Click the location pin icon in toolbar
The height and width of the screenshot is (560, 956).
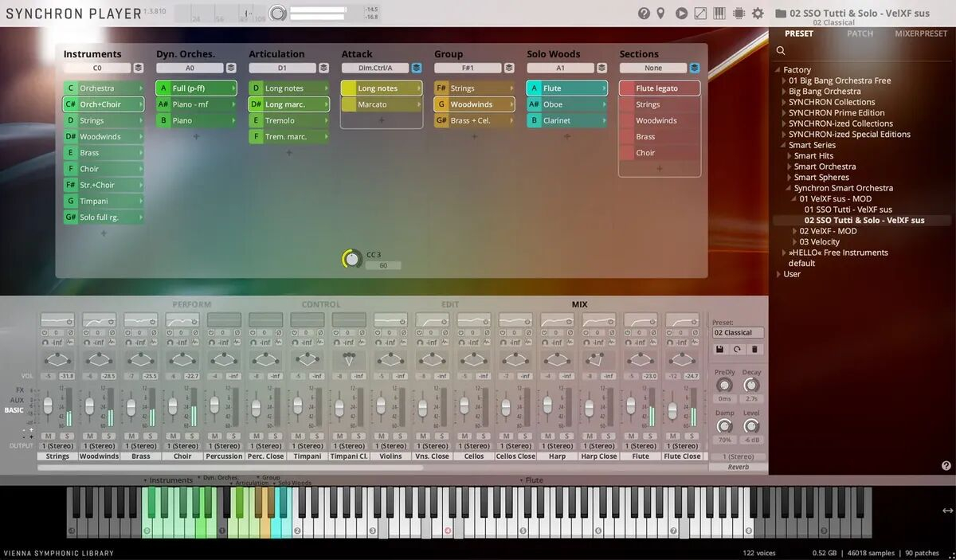tap(660, 14)
